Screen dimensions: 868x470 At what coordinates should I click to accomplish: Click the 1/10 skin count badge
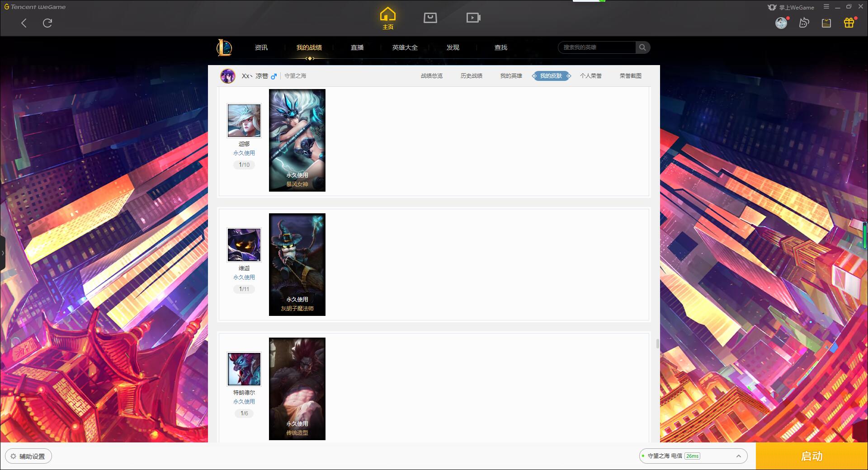(244, 165)
